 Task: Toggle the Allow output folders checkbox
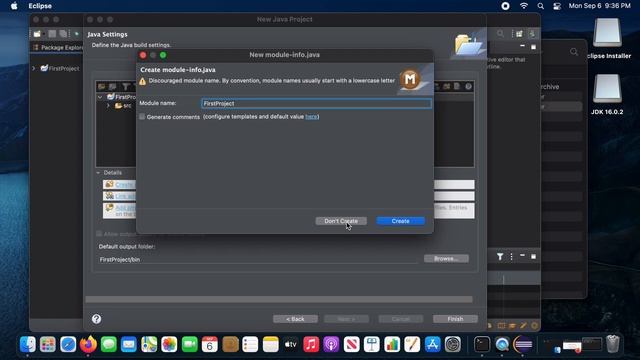[x=99, y=234]
